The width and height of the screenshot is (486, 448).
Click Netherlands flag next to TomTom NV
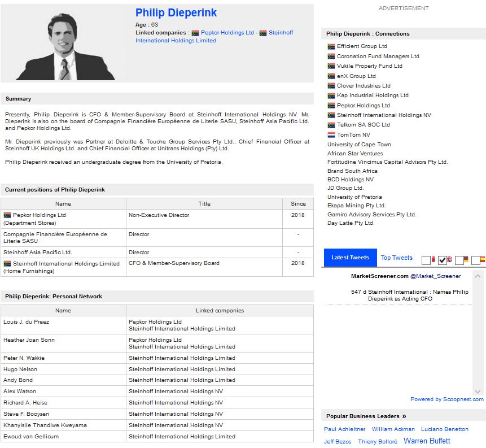(331, 135)
